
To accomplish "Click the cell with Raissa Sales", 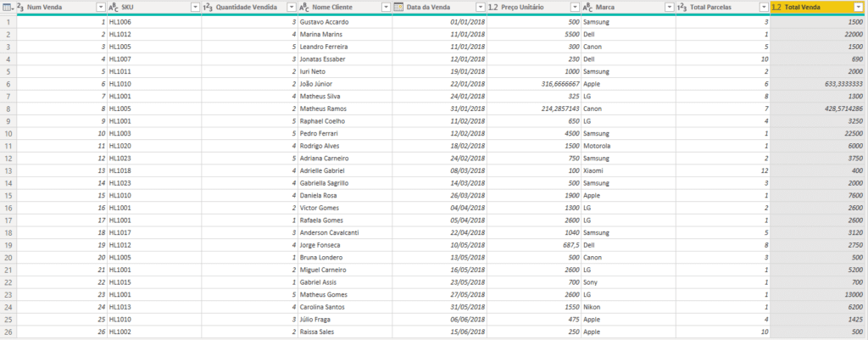I will coord(345,332).
